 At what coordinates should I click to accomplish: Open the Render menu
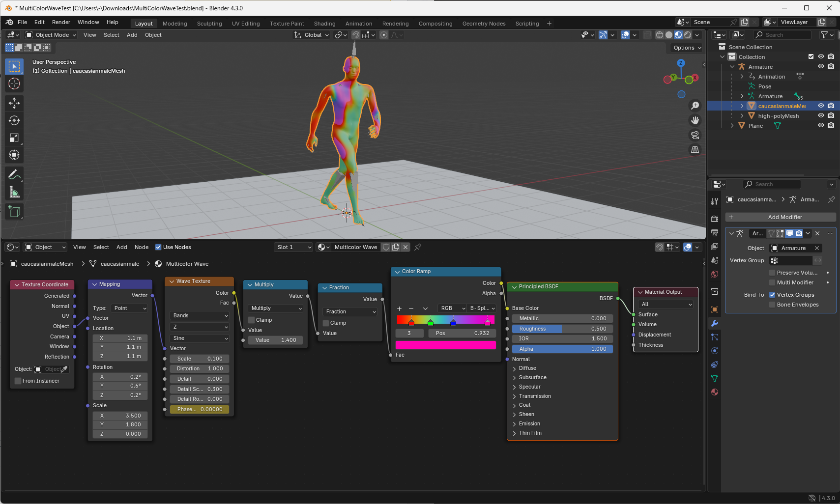click(61, 22)
